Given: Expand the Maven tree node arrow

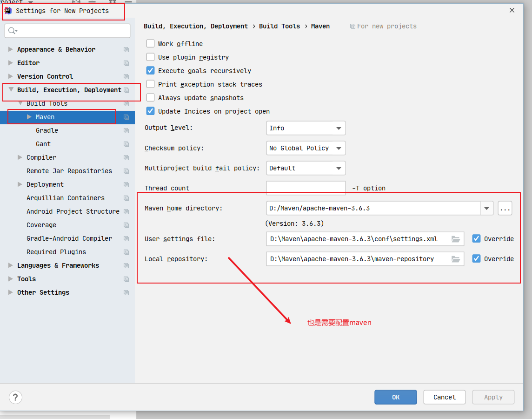Looking at the screenshot, I should click(x=29, y=117).
